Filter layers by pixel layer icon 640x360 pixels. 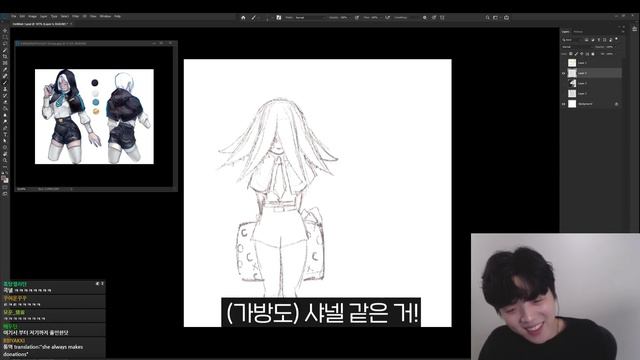(587, 40)
